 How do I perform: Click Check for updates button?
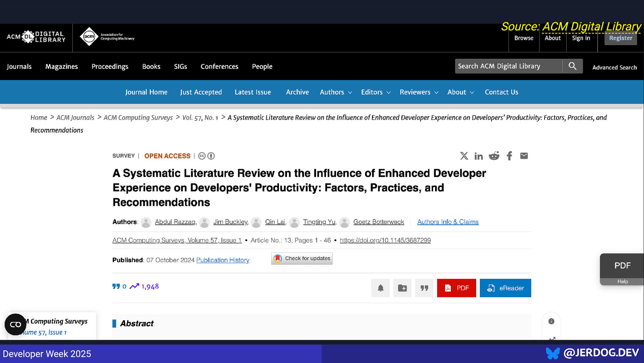point(302,259)
